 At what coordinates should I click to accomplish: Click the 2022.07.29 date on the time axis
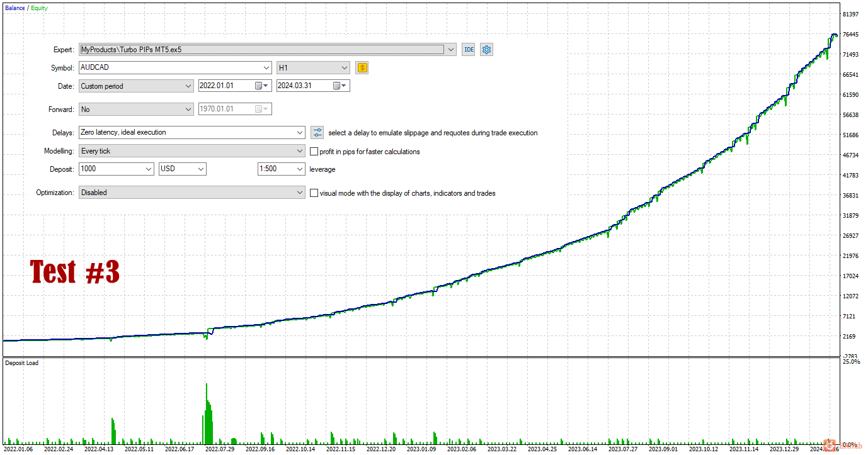[x=220, y=449]
